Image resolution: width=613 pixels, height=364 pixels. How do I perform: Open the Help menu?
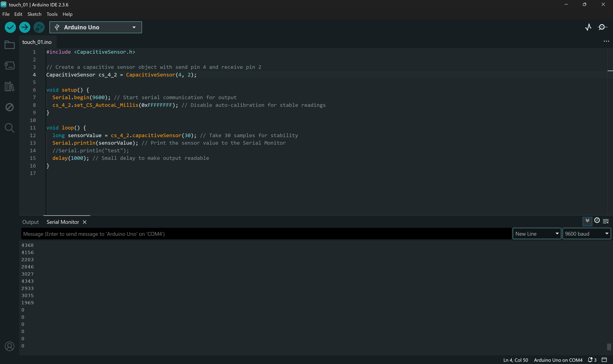click(x=67, y=14)
